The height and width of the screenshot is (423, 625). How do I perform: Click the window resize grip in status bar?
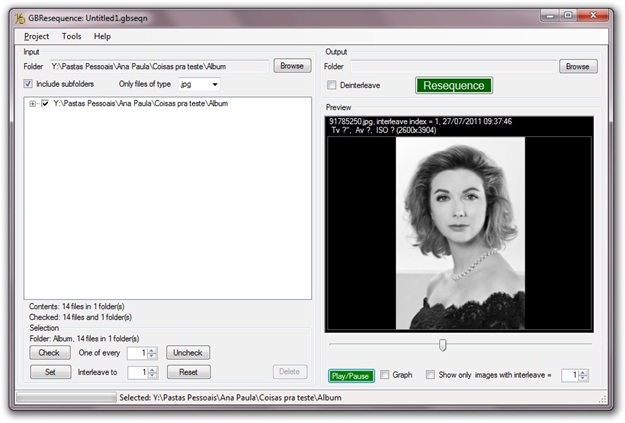coord(603,399)
